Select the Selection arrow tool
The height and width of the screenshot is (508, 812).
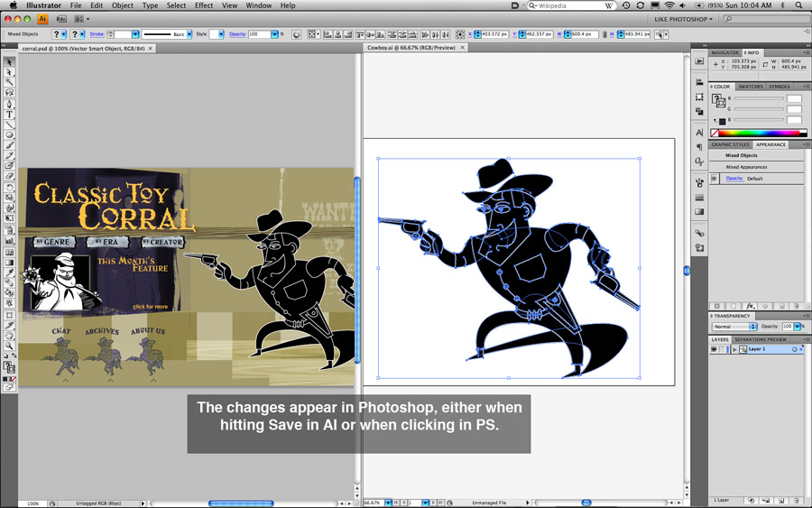coord(10,62)
